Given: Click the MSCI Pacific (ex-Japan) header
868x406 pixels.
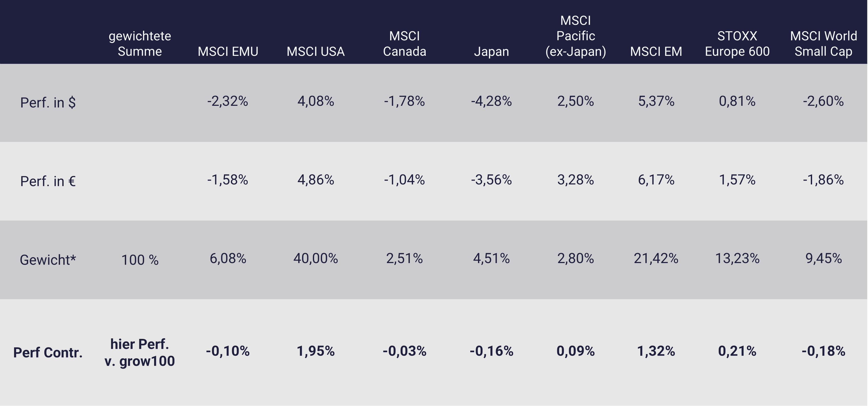Looking at the screenshot, I should pos(575,36).
